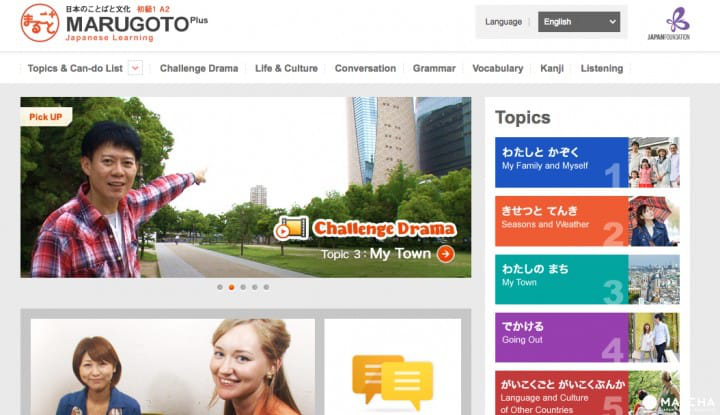Click the My Town topic city thumbnail
Viewport: 720px width, 415px height.
(654, 279)
